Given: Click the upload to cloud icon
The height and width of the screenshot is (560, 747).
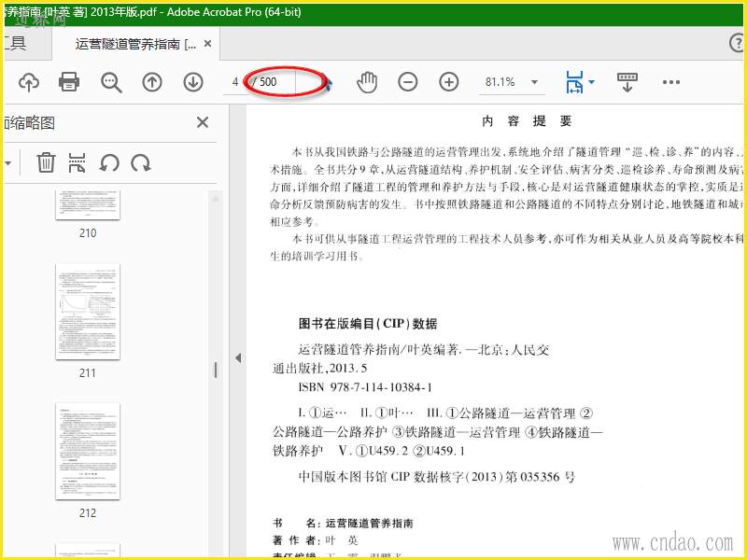Looking at the screenshot, I should (29, 82).
